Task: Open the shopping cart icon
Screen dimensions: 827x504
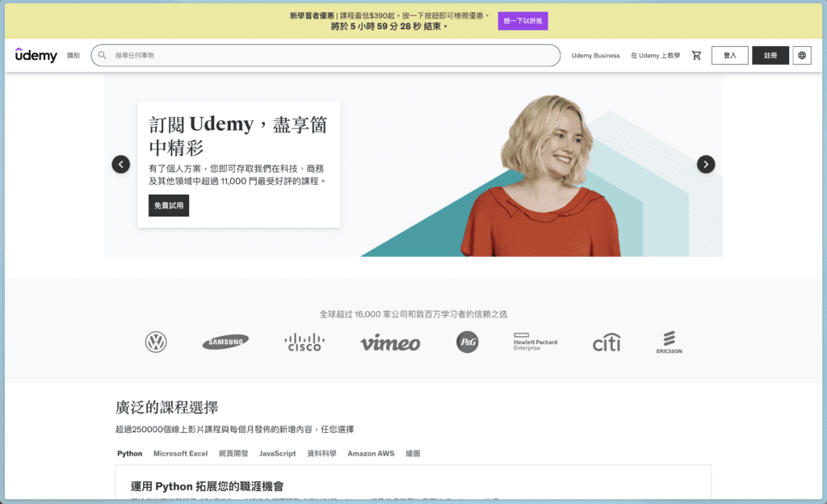Action: click(x=696, y=55)
